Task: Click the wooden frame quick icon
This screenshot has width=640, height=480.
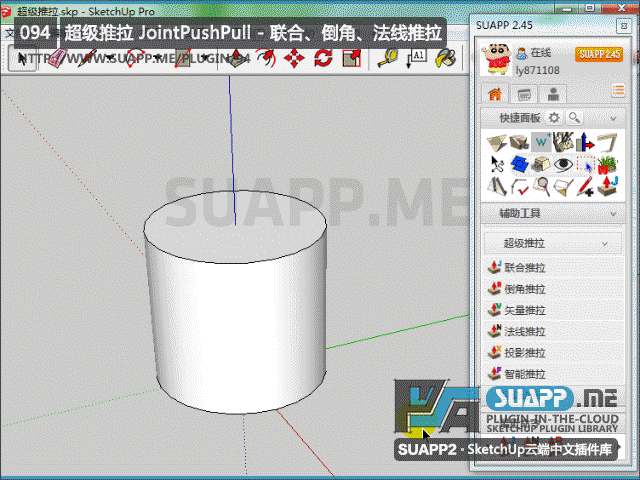Action: pos(607,143)
